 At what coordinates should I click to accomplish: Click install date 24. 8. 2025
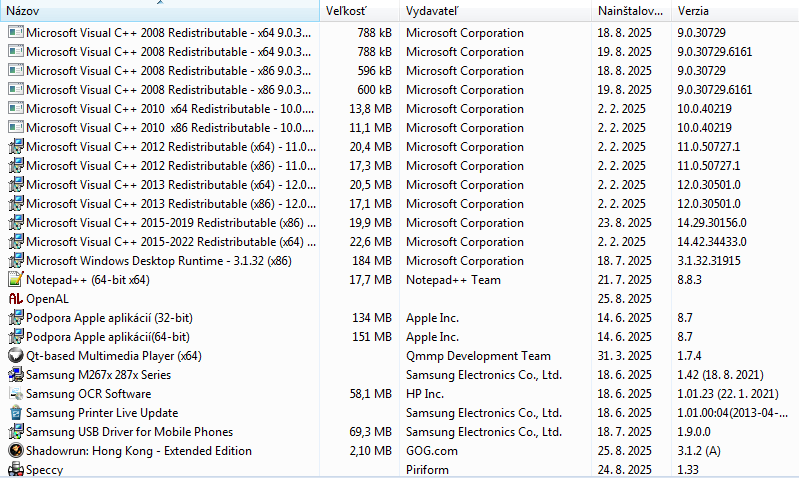(624, 470)
